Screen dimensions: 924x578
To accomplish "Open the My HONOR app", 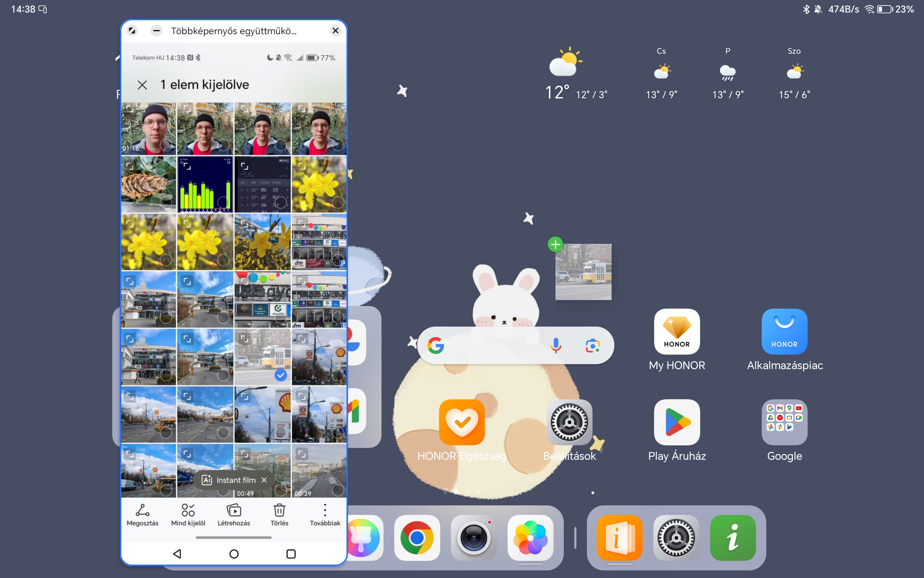I will [677, 340].
